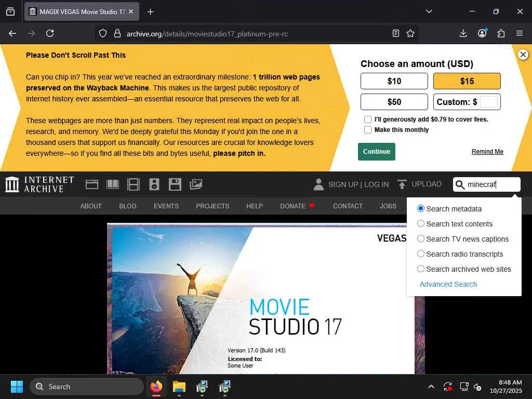Open the PROJECTS nav item
Image resolution: width=532 pixels, height=399 pixels.
[212, 206]
